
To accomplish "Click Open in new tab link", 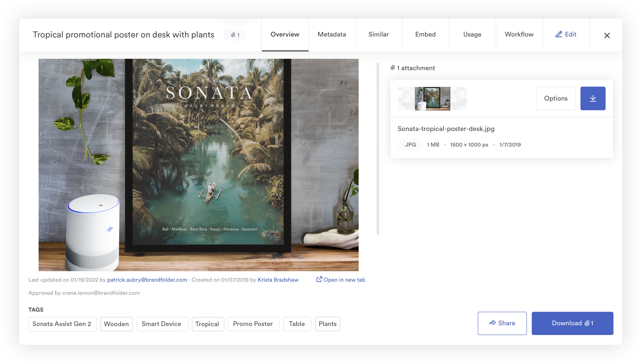I will coord(341,280).
